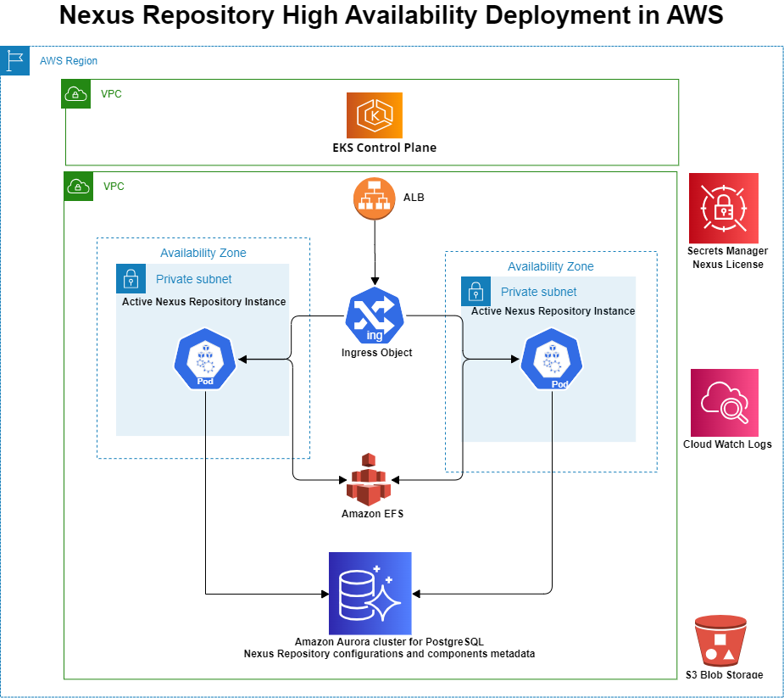Click the left Active Nexus Repository Instance text

pos(204,302)
